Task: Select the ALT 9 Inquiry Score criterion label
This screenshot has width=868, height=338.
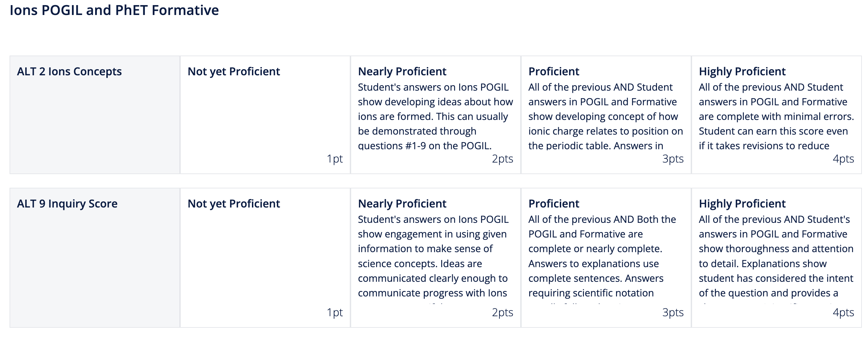Action: pyautogui.click(x=67, y=204)
